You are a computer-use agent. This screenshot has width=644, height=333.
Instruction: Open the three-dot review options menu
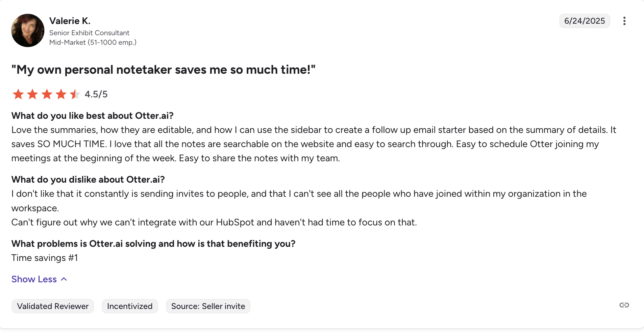(x=624, y=21)
